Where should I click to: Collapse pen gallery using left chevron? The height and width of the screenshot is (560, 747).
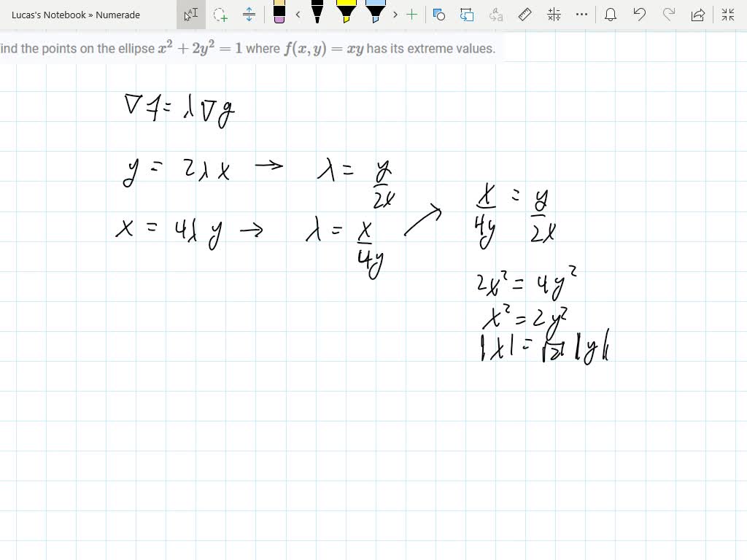(298, 15)
